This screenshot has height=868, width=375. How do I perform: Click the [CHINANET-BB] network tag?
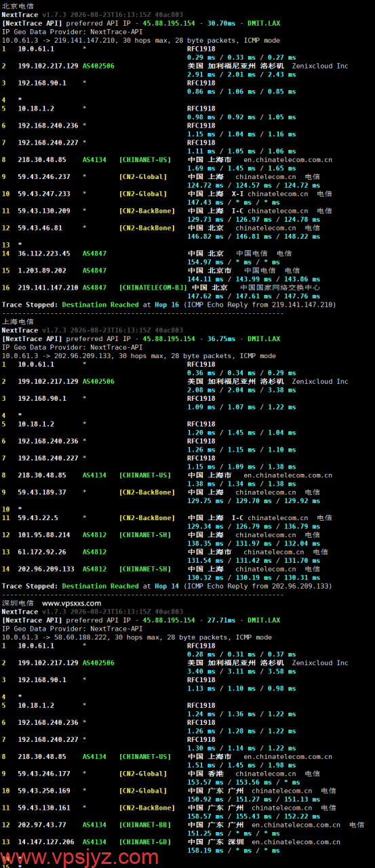(x=145, y=825)
